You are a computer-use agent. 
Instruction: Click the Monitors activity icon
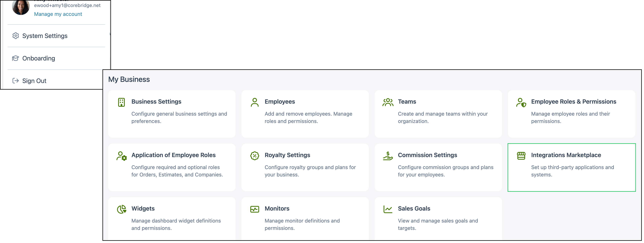coord(255,209)
